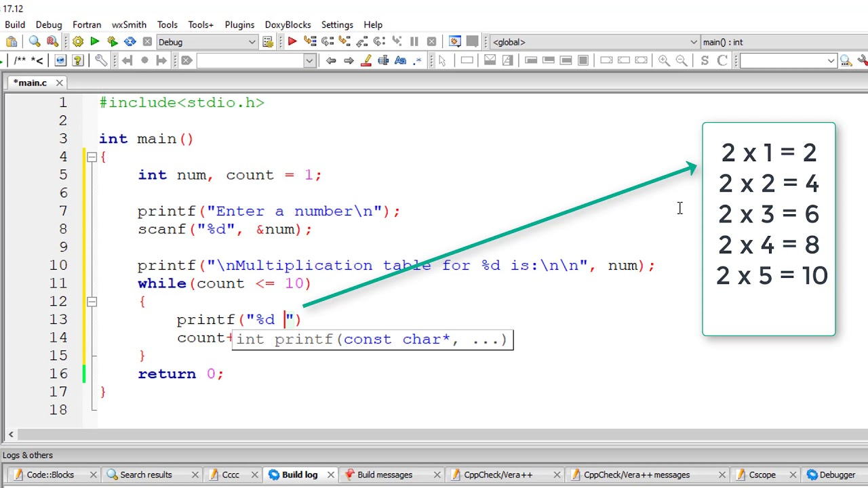Screen dimensions: 868x488
Task: Click the Build gear icon
Action: (78, 42)
